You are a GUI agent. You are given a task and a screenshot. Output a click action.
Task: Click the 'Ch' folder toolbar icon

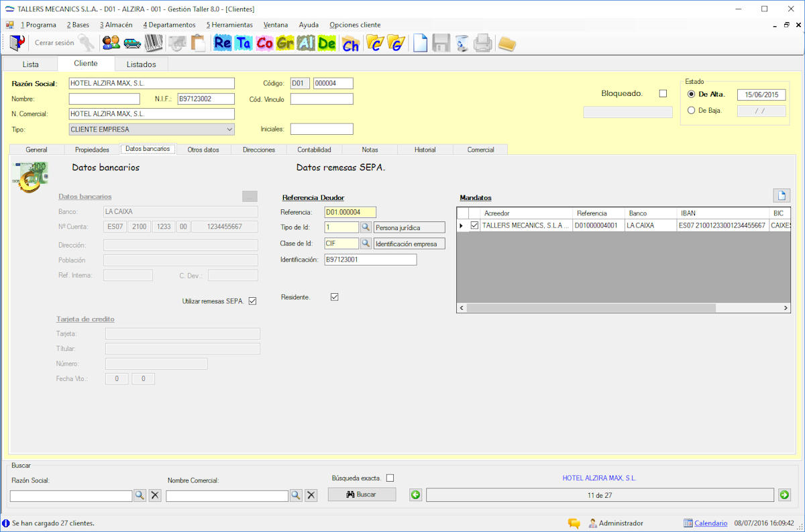tap(350, 44)
